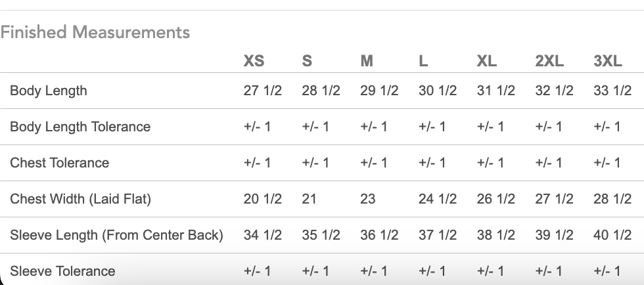Select the 3XL sleeve length value 40 1/2

click(612, 235)
